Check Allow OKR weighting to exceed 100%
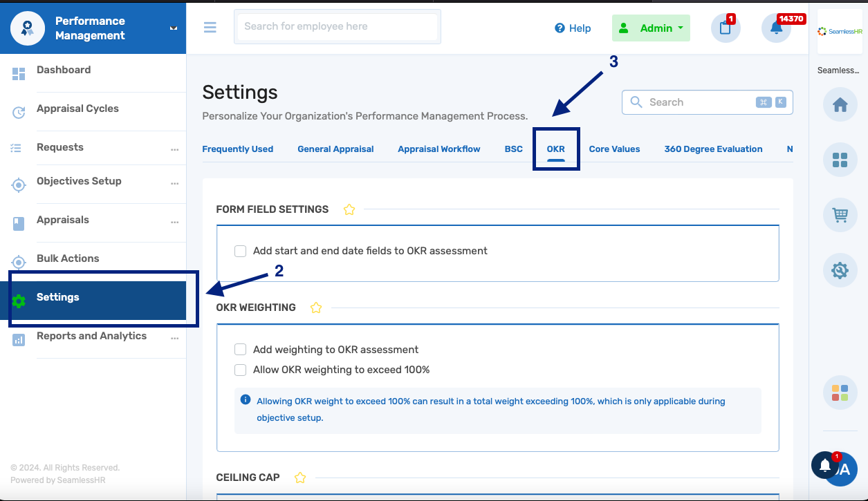This screenshot has height=501, width=868. (240, 370)
